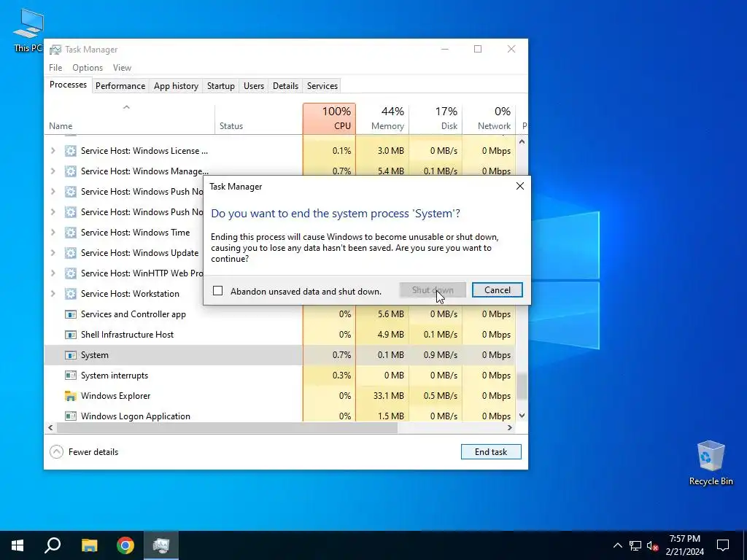The image size is (747, 560).
Task: Click the System interrupts icon
Action: [x=71, y=376]
